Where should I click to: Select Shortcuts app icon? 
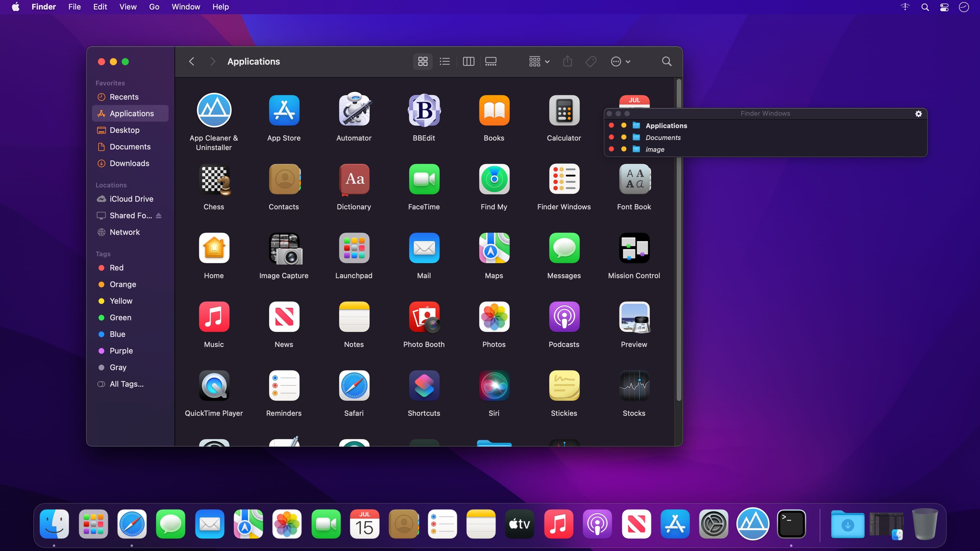pos(424,386)
